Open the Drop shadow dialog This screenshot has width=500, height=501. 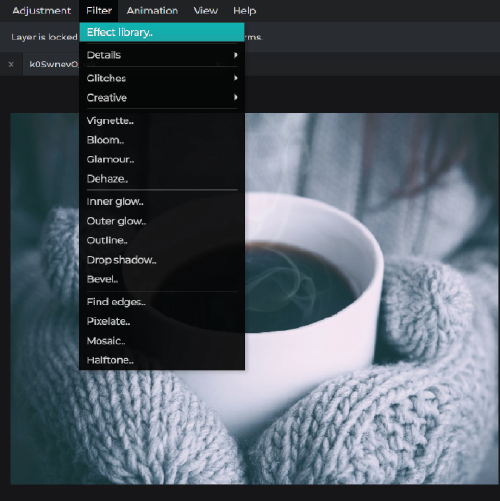162,260
